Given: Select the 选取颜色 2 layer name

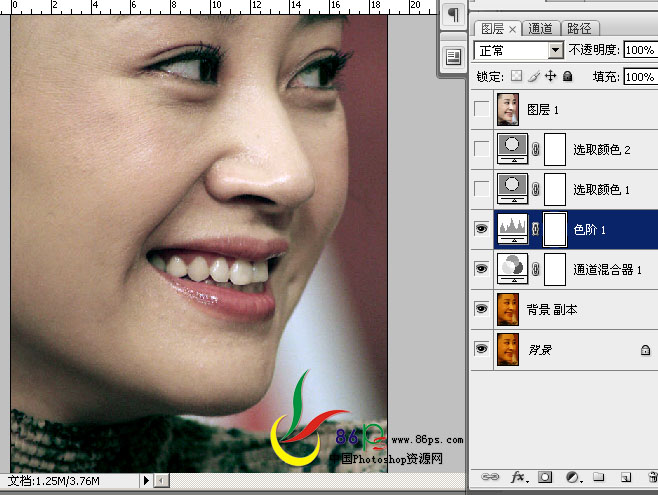Looking at the screenshot, I should (602, 149).
